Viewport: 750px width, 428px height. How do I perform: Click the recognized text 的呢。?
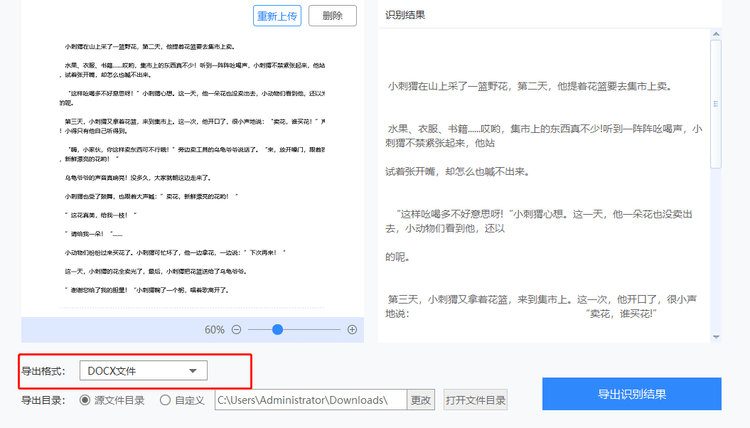pyautogui.click(x=397, y=257)
